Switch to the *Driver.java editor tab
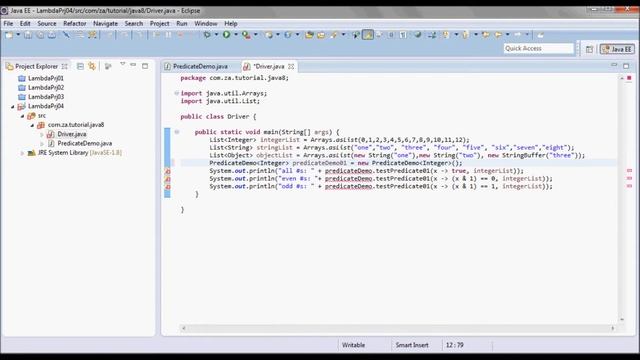Viewport: 640px width, 360px height. tap(268, 66)
